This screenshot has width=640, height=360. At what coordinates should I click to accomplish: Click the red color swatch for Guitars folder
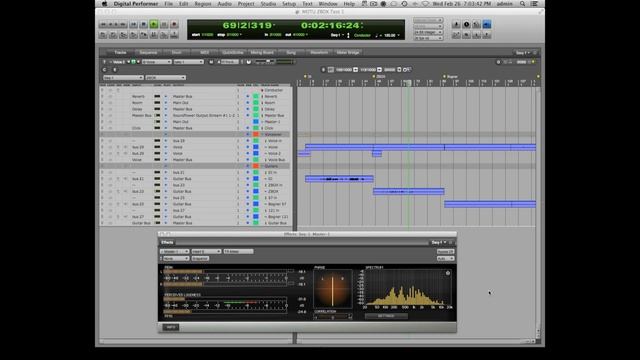[x=256, y=166]
